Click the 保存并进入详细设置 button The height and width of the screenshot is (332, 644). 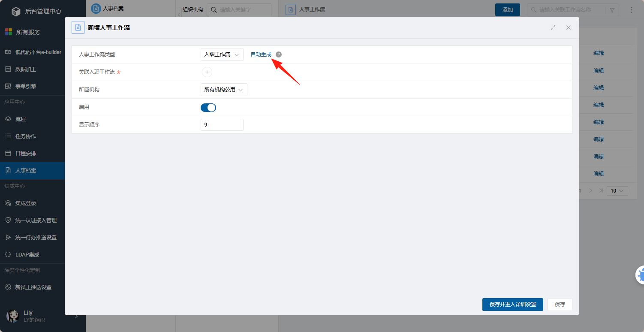coord(513,305)
